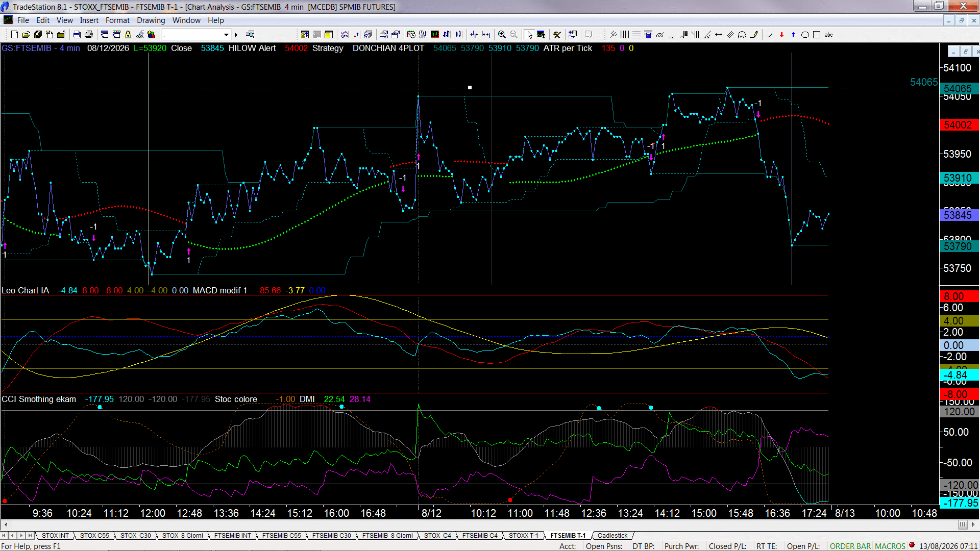Click the symbol lookup magnifier icon
Image resolution: width=980 pixels, height=551 pixels.
(x=250, y=35)
